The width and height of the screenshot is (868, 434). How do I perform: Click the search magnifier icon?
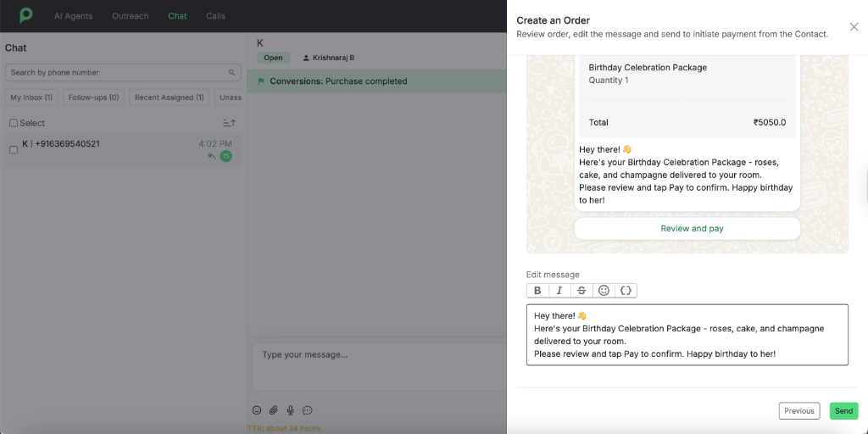point(231,73)
